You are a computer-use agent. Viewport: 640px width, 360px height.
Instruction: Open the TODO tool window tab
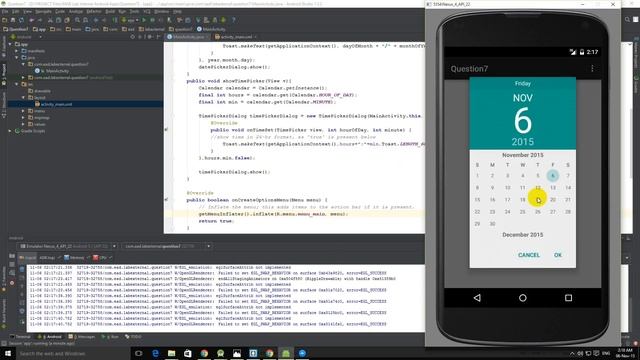tap(133, 337)
